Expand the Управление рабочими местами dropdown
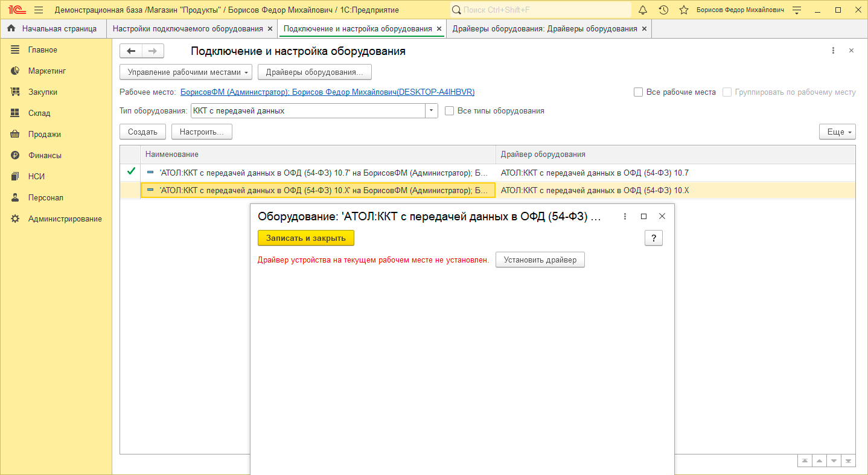Viewport: 868px width, 475px height. coord(187,72)
